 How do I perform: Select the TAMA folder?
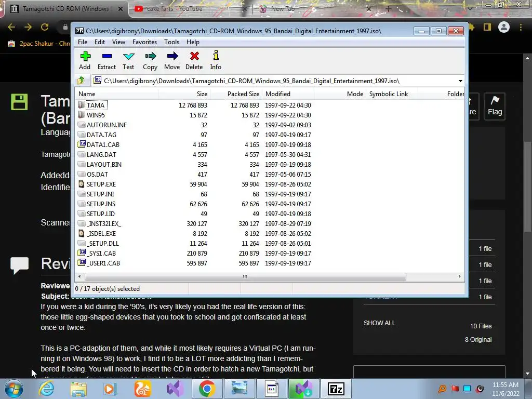tap(96, 105)
